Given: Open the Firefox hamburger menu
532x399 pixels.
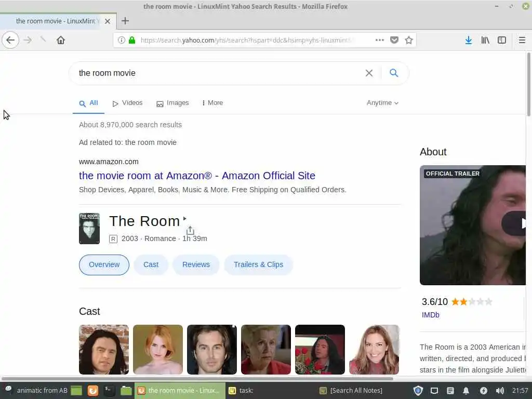Looking at the screenshot, I should point(522,40).
